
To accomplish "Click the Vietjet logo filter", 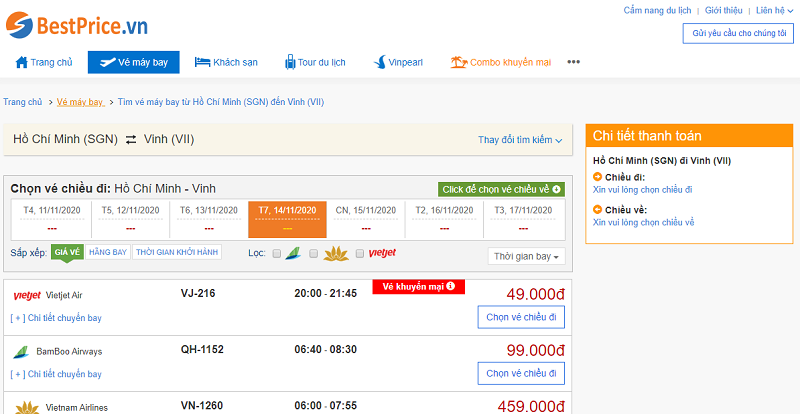I will (x=382, y=253).
